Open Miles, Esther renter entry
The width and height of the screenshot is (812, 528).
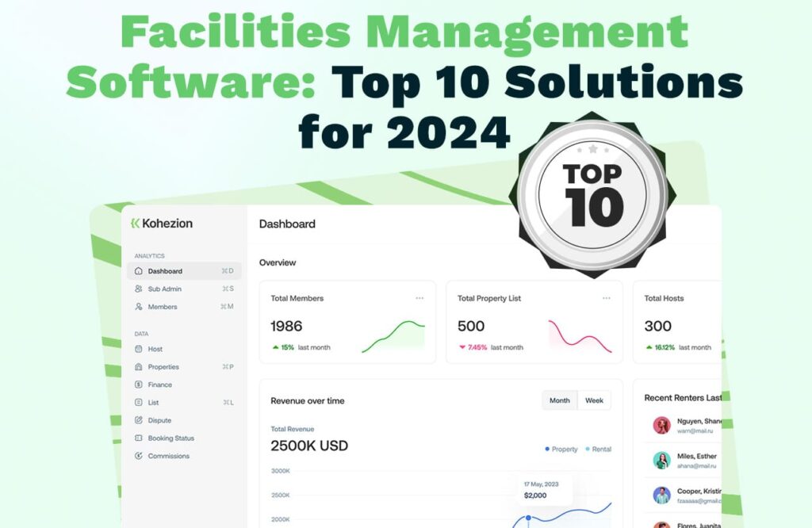click(683, 460)
